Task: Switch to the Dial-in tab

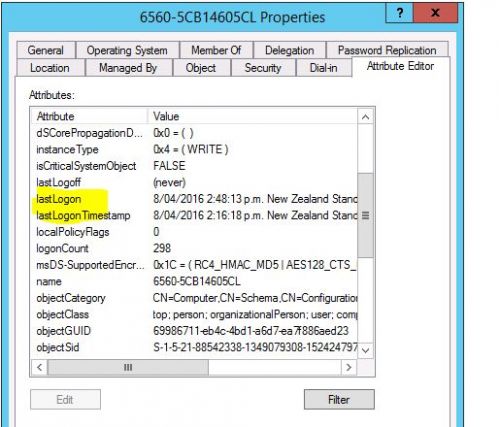Action: pos(323,68)
